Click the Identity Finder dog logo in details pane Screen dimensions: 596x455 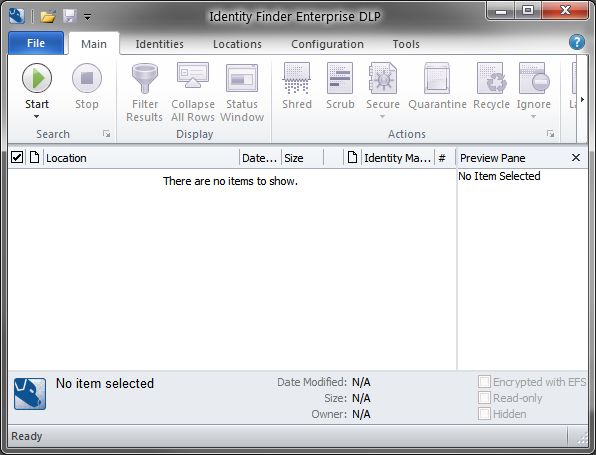point(30,394)
